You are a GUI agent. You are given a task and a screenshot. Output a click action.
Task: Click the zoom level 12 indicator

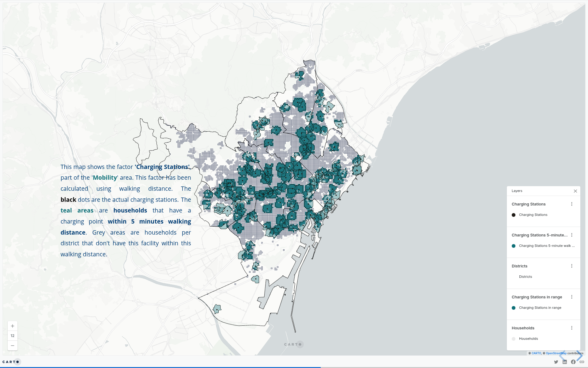coord(13,336)
